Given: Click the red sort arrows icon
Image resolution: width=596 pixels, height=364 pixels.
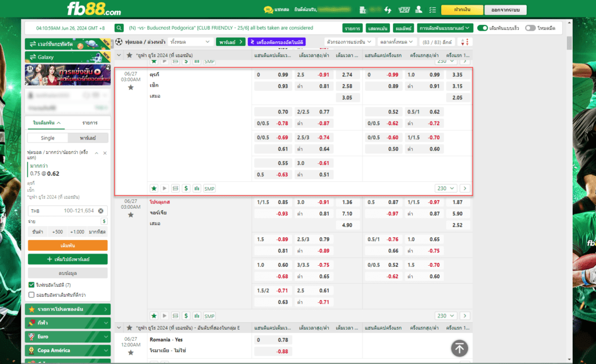Looking at the screenshot, I should point(464,42).
